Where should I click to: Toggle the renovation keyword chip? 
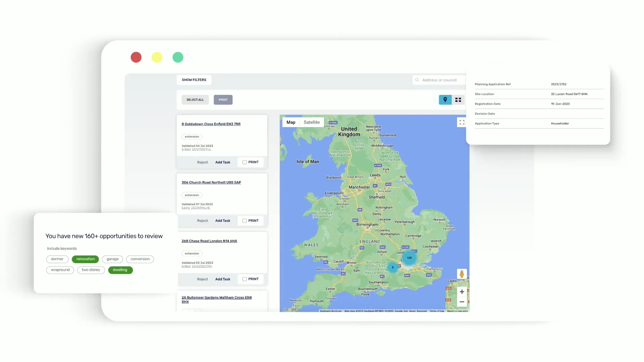pyautogui.click(x=85, y=259)
